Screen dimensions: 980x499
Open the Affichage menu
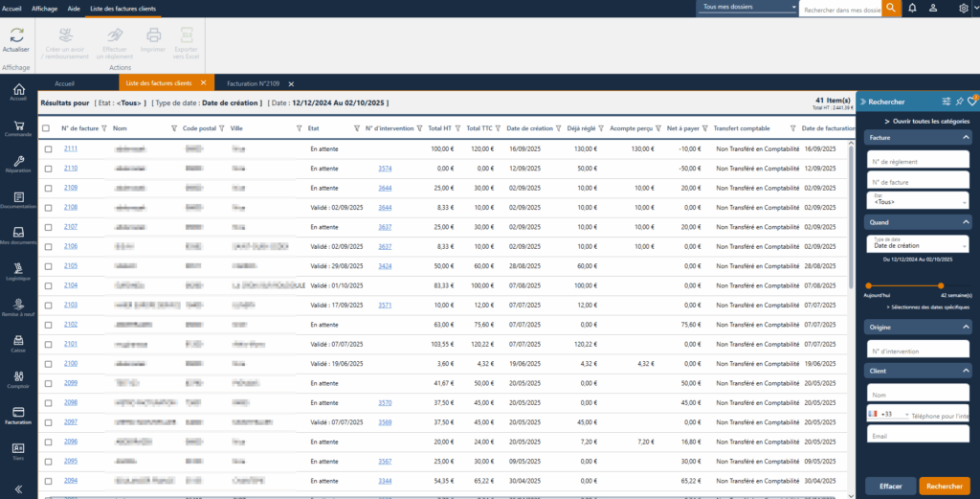coord(44,8)
